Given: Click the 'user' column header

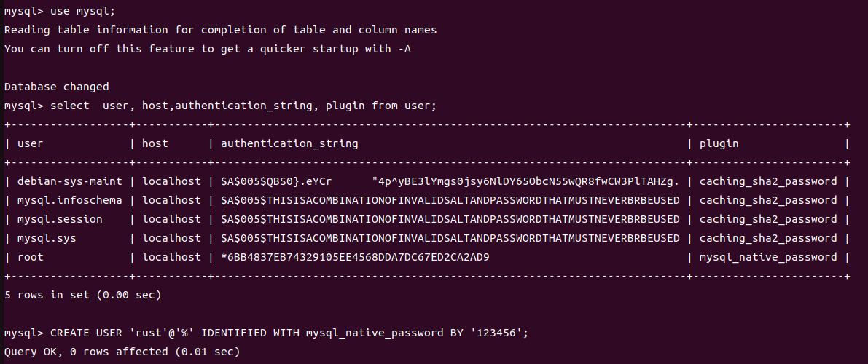Looking at the screenshot, I should coord(30,143).
